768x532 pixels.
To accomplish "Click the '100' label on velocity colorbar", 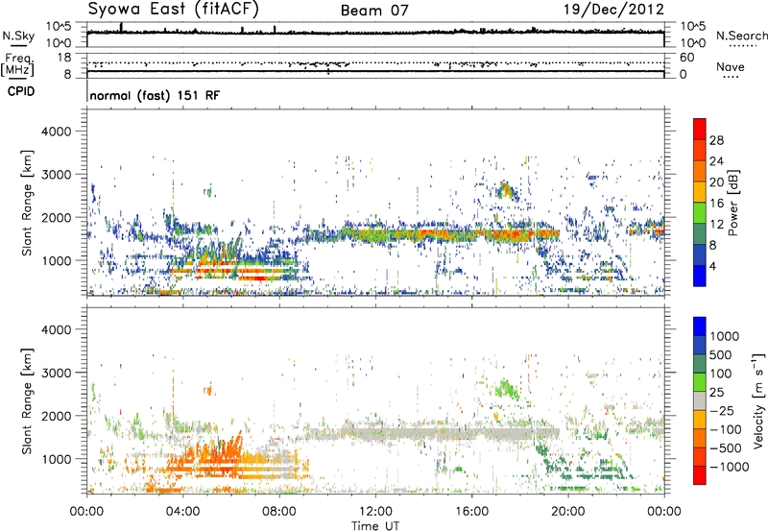I will tap(720, 374).
